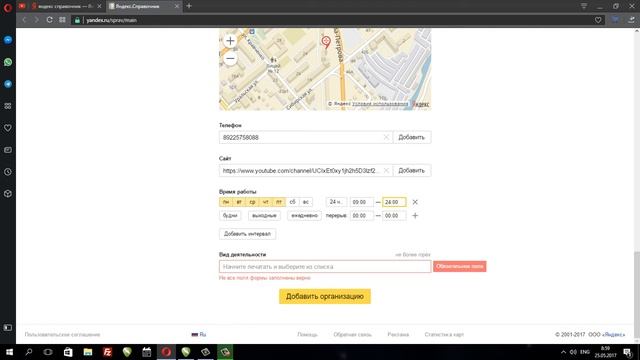Toggle Sunday (вс) working day
The width and height of the screenshot is (640, 360).
(306, 202)
